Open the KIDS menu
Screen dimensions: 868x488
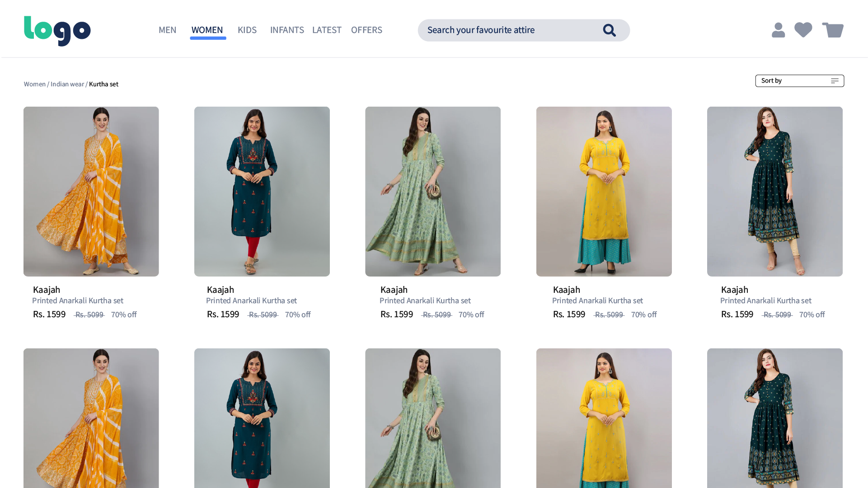tap(247, 30)
